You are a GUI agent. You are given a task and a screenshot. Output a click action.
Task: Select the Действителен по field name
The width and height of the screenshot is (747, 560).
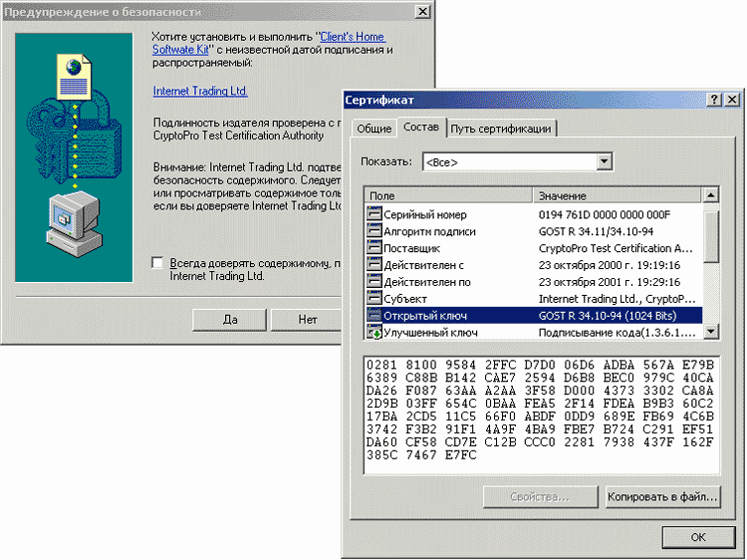point(427,282)
